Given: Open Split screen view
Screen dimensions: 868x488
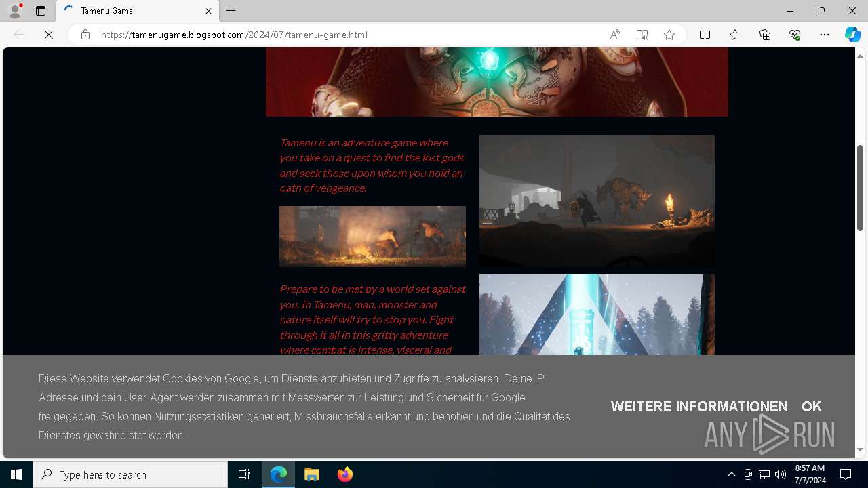Looking at the screenshot, I should pos(705,35).
